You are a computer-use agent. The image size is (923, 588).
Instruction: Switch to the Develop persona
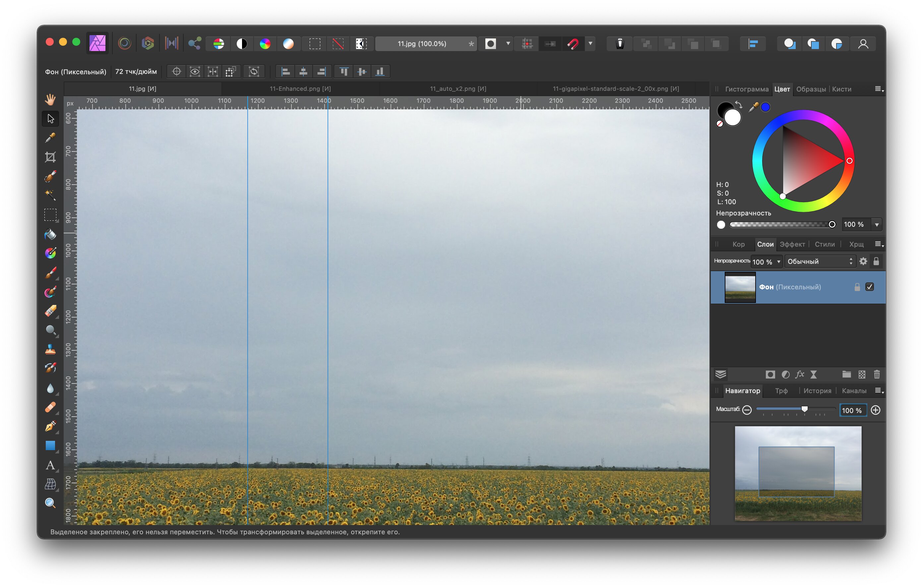coord(148,43)
